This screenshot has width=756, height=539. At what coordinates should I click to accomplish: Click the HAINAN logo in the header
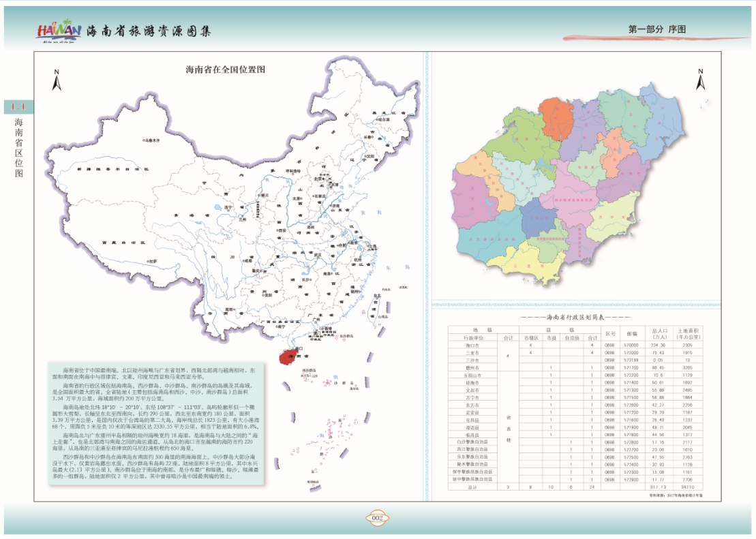coord(59,31)
